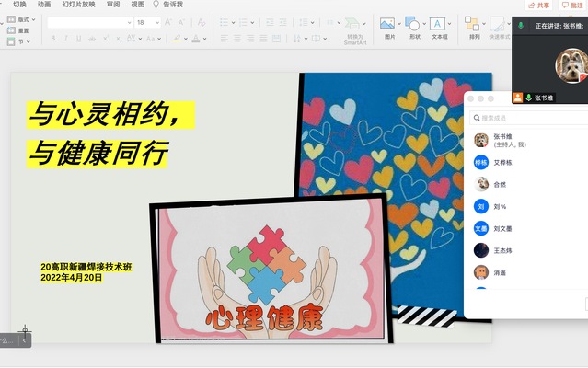Toggle underline formatting
The image size is (588, 368).
point(78,39)
